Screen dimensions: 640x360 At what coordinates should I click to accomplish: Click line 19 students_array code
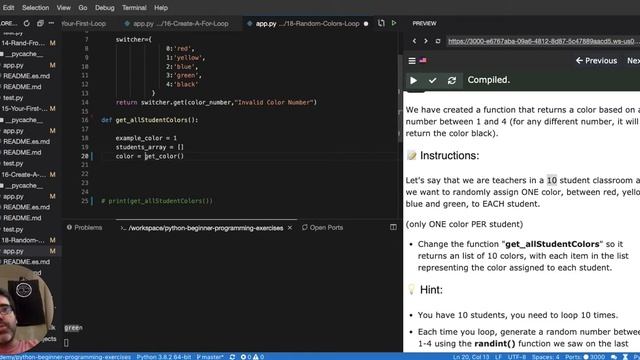point(149,147)
